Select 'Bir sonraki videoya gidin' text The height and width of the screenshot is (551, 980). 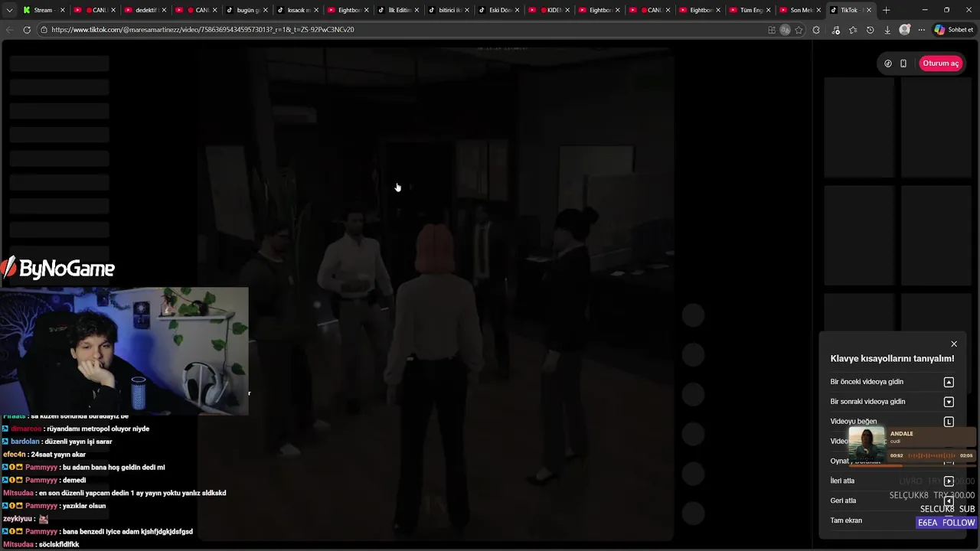pos(867,402)
